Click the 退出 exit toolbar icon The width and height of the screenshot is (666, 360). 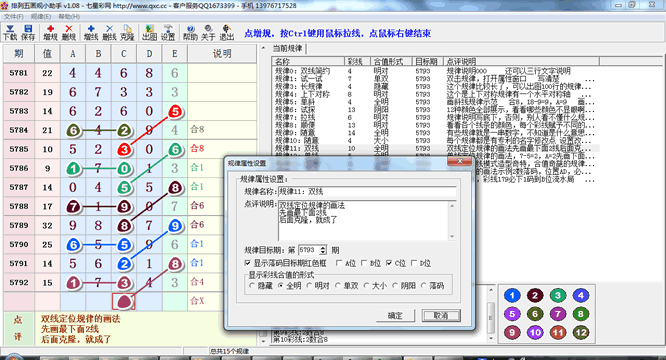(x=226, y=33)
